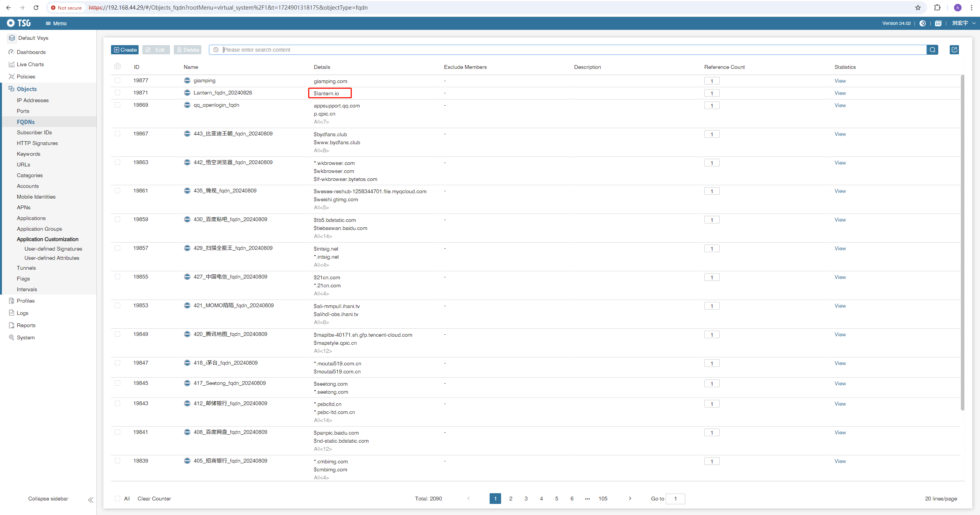Check the box for ID 19877
980x515 pixels.
(118, 80)
